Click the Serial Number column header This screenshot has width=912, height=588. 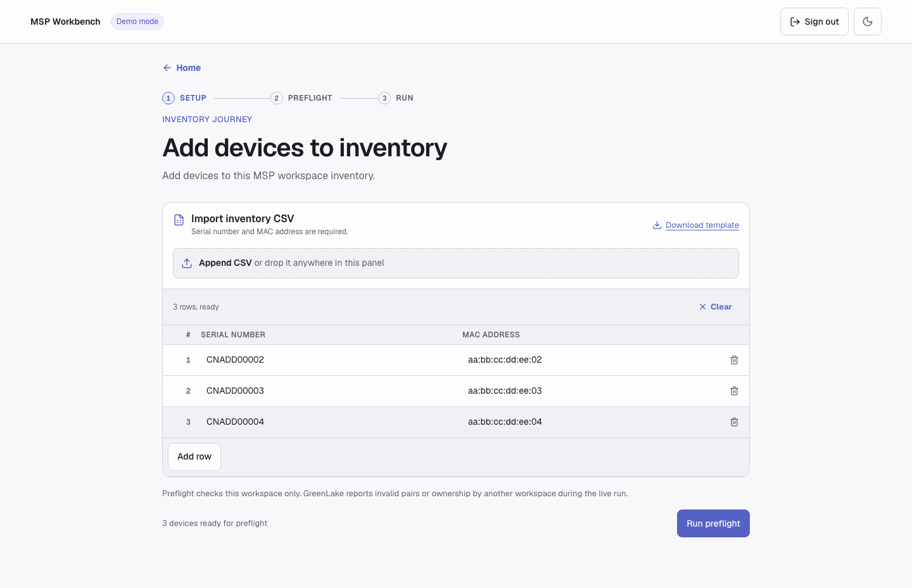pos(233,335)
